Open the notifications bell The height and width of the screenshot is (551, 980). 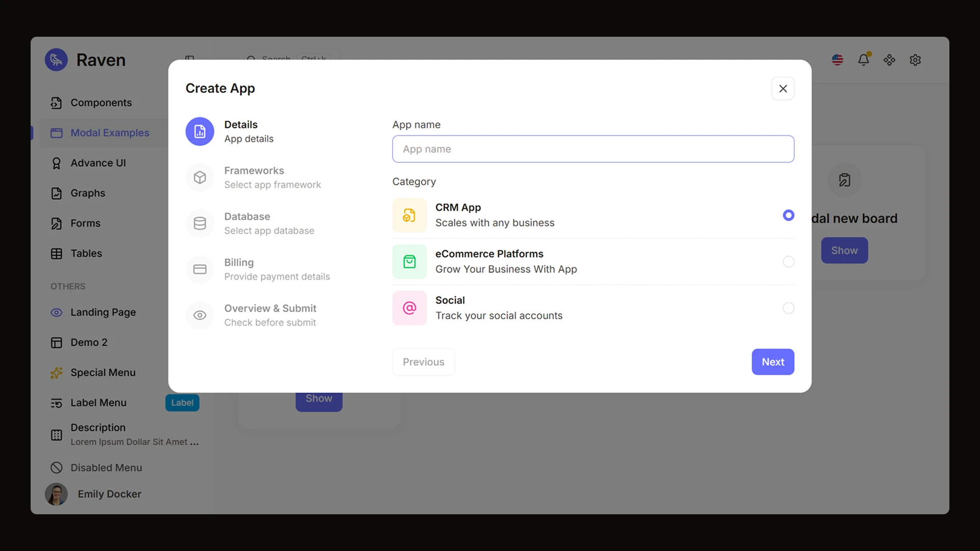pos(864,60)
